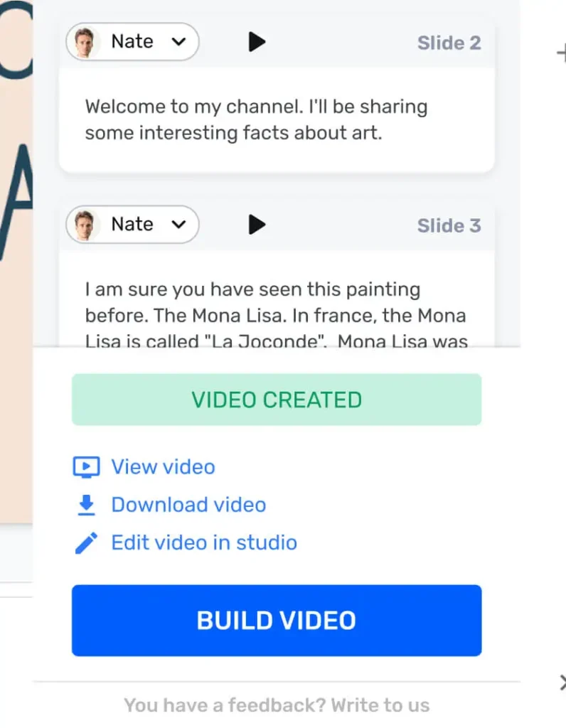566x728 pixels.
Task: Click the VIDEO CREATED status banner
Action: click(x=277, y=400)
